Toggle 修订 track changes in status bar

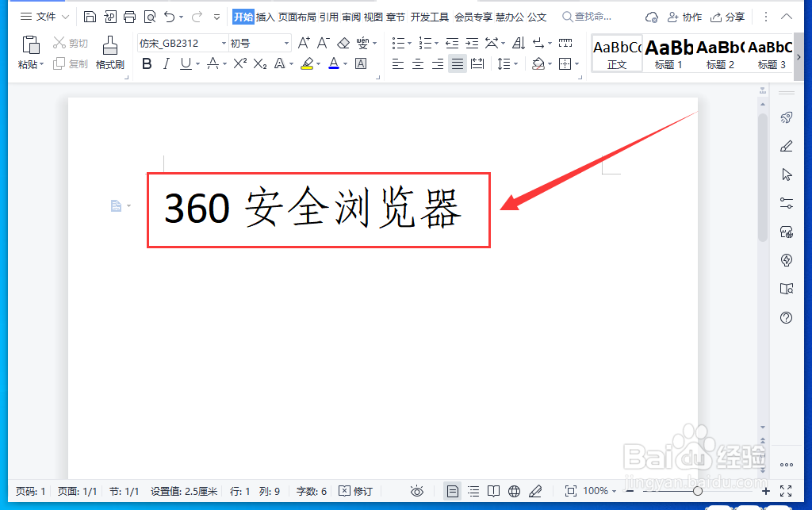[x=356, y=491]
